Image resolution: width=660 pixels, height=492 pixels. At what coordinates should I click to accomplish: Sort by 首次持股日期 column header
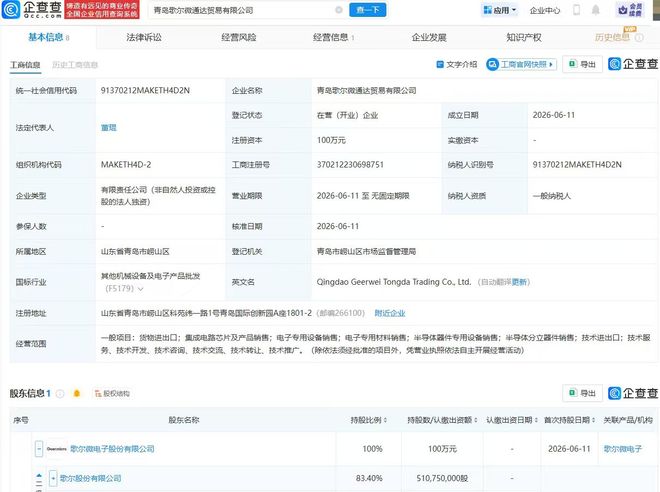tap(570, 420)
